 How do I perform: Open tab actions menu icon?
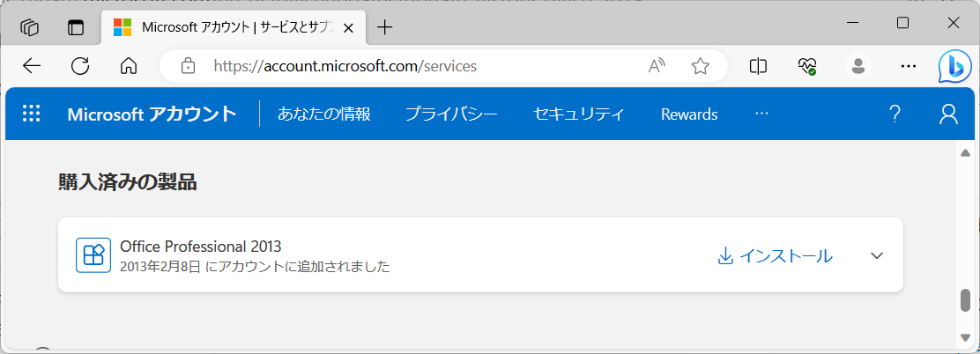click(76, 27)
